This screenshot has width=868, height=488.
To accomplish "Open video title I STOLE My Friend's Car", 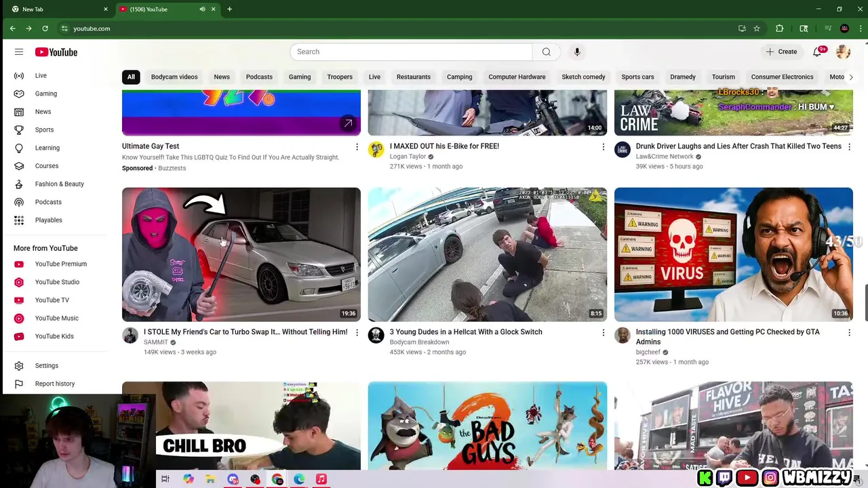I will click(245, 332).
